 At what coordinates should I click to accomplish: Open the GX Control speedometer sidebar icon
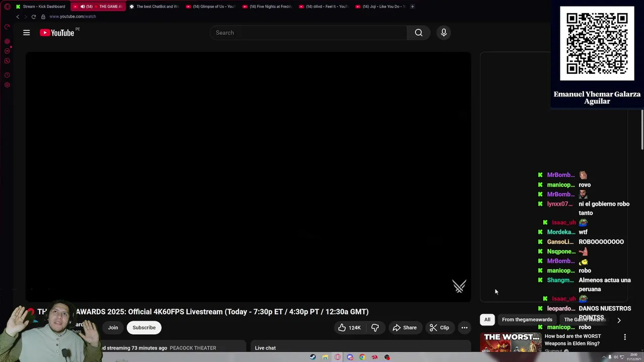7,27
